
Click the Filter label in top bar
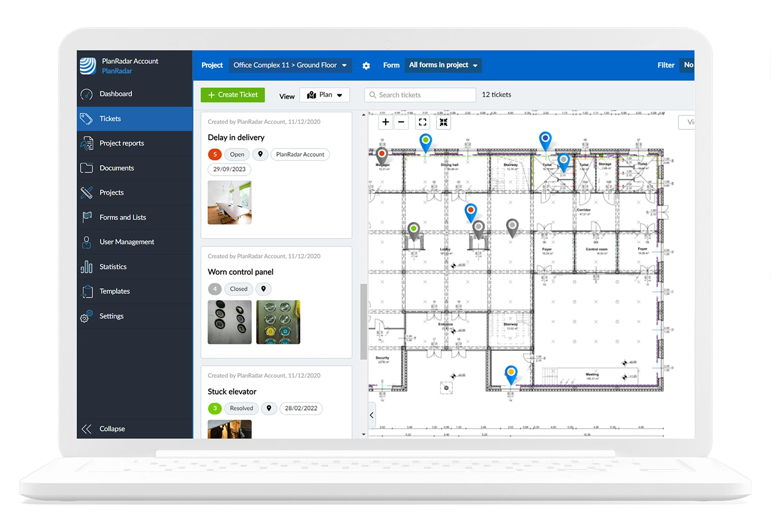[x=666, y=65]
